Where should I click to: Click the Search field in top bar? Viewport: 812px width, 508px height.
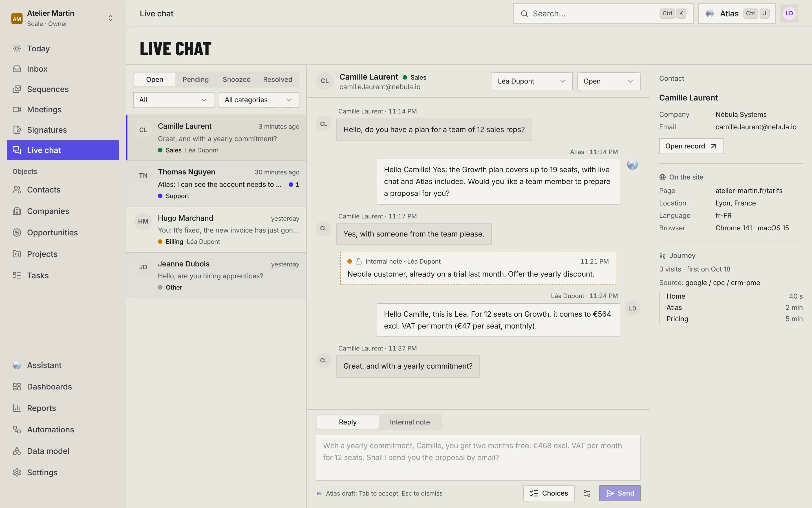[x=603, y=14]
